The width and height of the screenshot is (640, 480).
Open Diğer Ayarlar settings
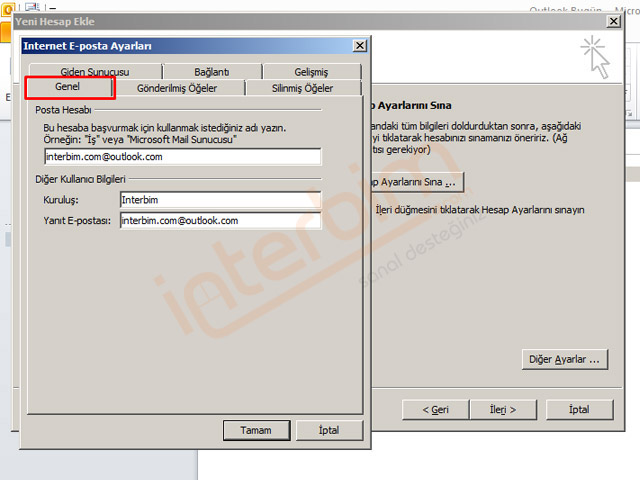[566, 359]
